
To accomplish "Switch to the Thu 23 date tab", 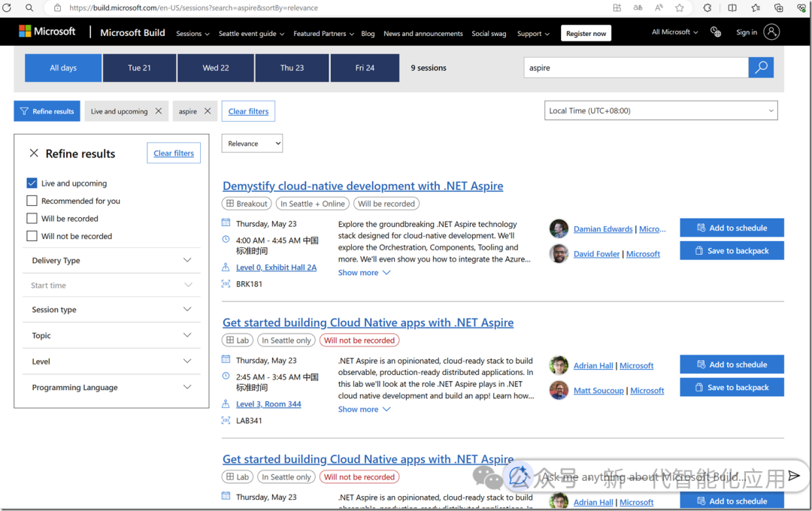I will (290, 67).
